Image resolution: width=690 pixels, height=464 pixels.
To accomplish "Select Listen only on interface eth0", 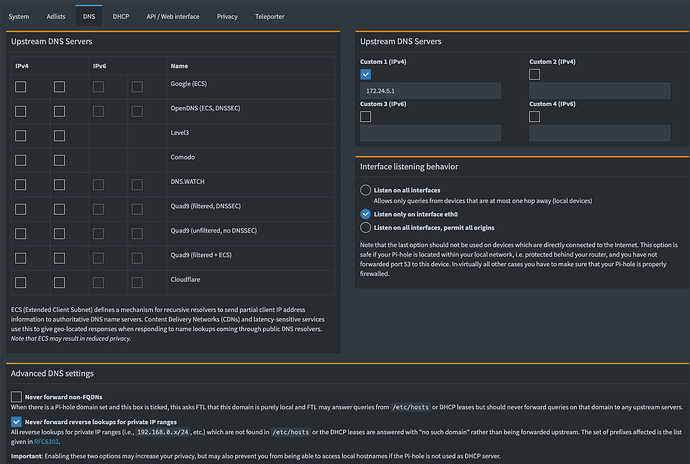I will point(365,214).
